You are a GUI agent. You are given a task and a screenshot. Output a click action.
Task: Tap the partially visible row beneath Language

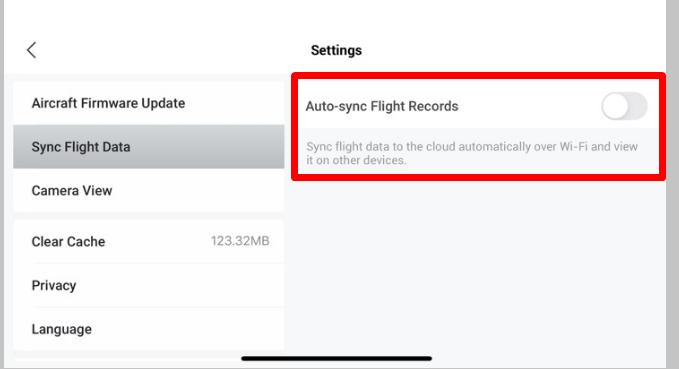point(149,359)
